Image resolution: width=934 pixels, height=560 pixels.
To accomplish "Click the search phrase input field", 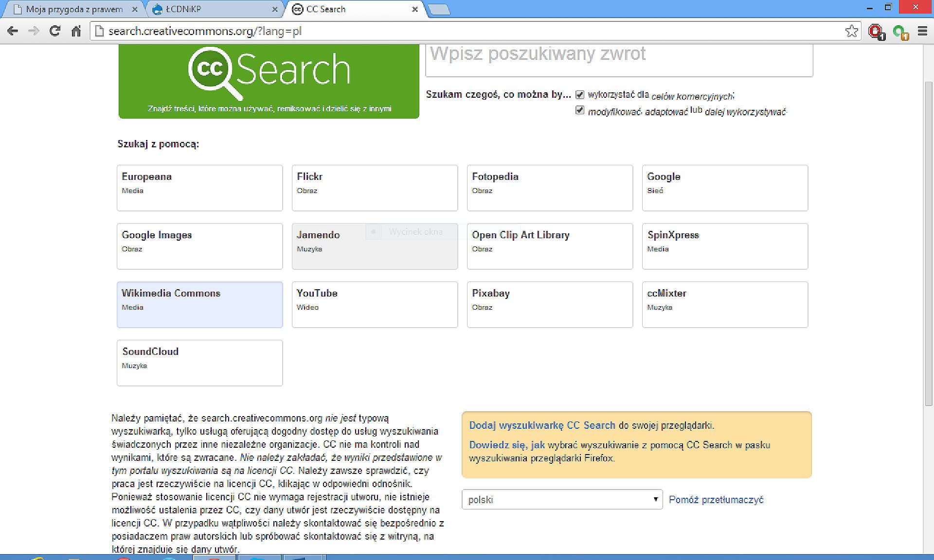I will (619, 58).
